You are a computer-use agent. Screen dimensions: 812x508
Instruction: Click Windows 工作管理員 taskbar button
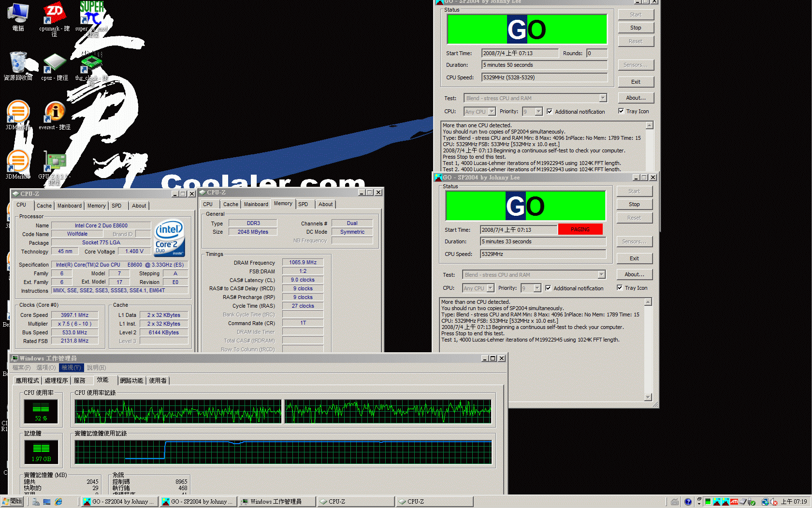click(277, 502)
